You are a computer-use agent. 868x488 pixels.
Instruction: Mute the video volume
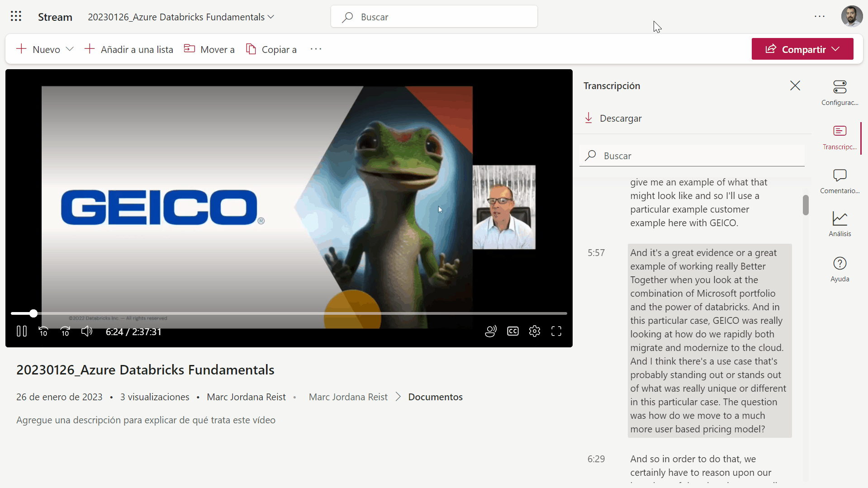[87, 332]
